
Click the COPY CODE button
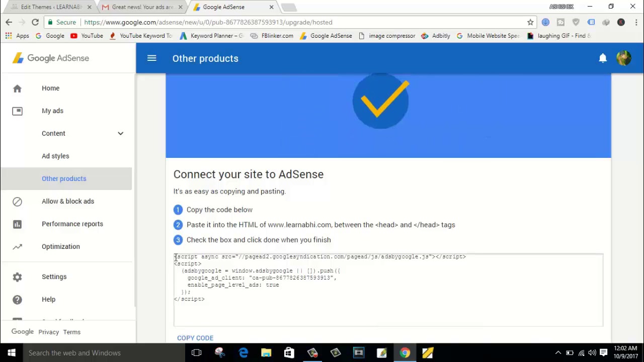tap(195, 338)
